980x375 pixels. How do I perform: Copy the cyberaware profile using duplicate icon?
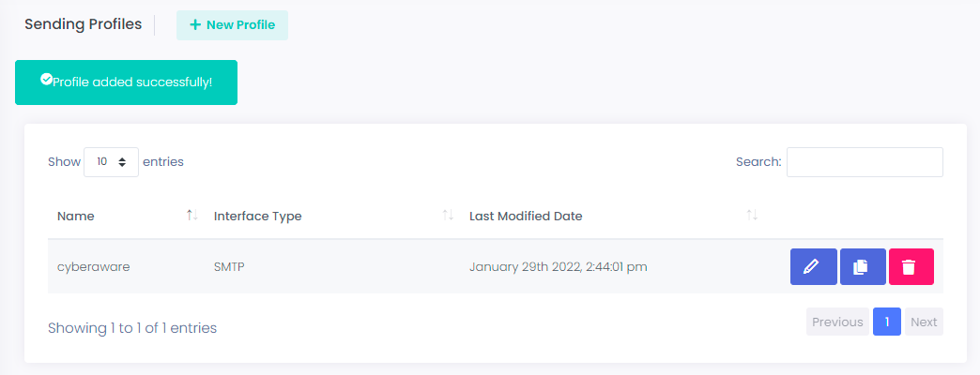pyautogui.click(x=863, y=267)
